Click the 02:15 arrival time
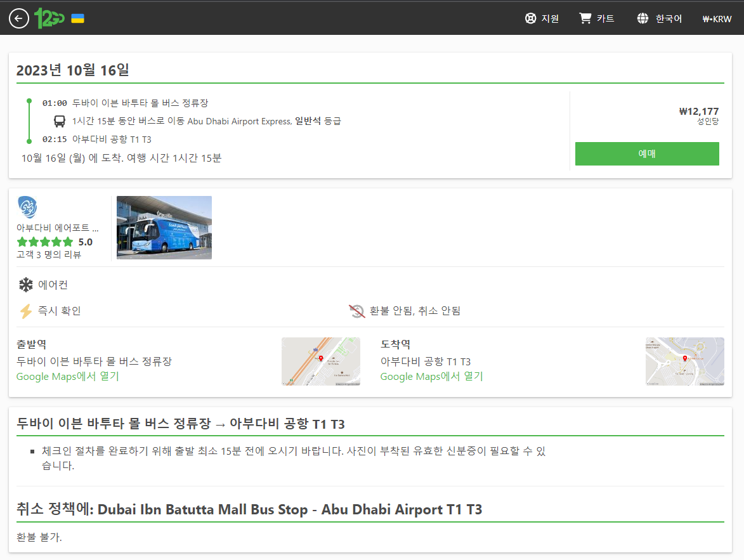The image size is (744, 560). 55,139
